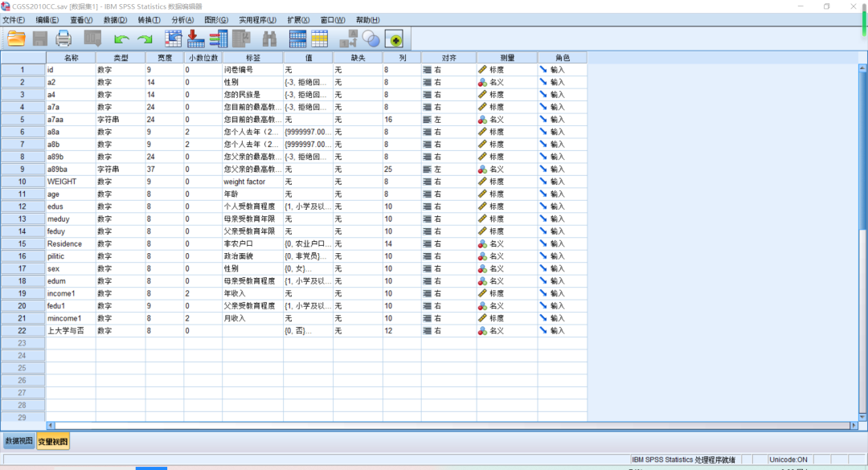
Task: Click the green plus show-all-variables icon
Action: 394,39
